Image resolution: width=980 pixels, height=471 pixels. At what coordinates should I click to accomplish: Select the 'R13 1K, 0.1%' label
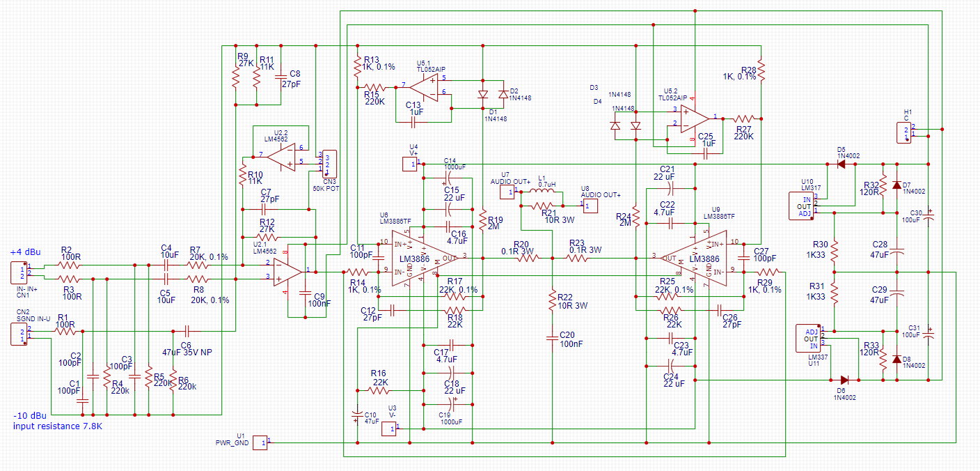(379, 63)
